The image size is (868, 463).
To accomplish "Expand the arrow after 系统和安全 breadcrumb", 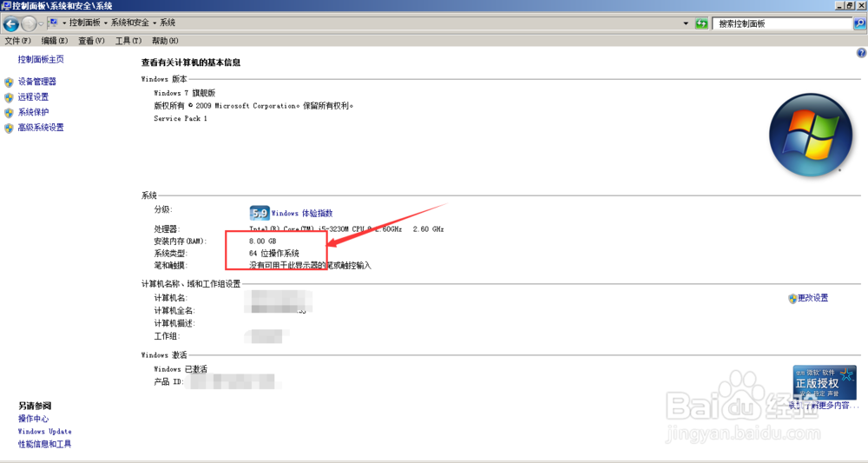I will (x=155, y=23).
